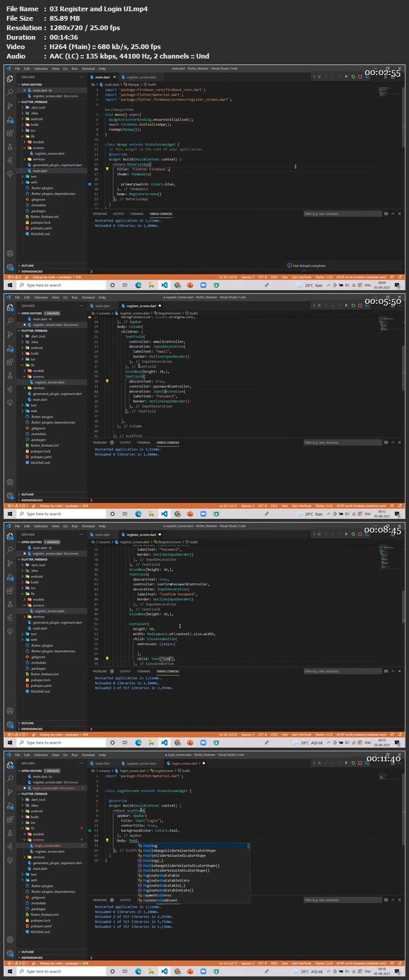The image size is (409, 980).
Task: Click Windows search box in the 00:08:45 frame
Action: point(61,742)
